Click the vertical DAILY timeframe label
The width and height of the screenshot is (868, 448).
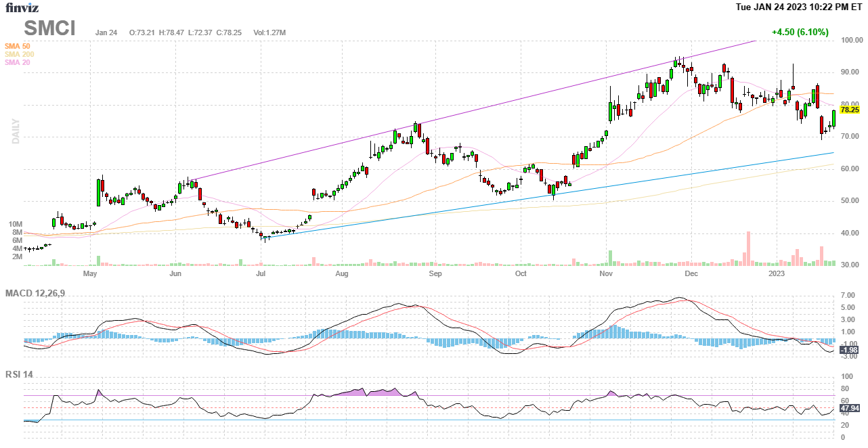[x=16, y=131]
